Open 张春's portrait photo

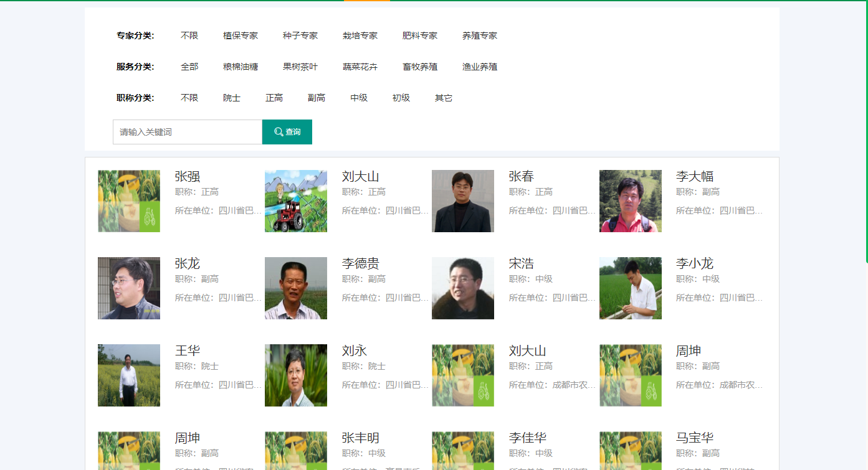pyautogui.click(x=463, y=201)
